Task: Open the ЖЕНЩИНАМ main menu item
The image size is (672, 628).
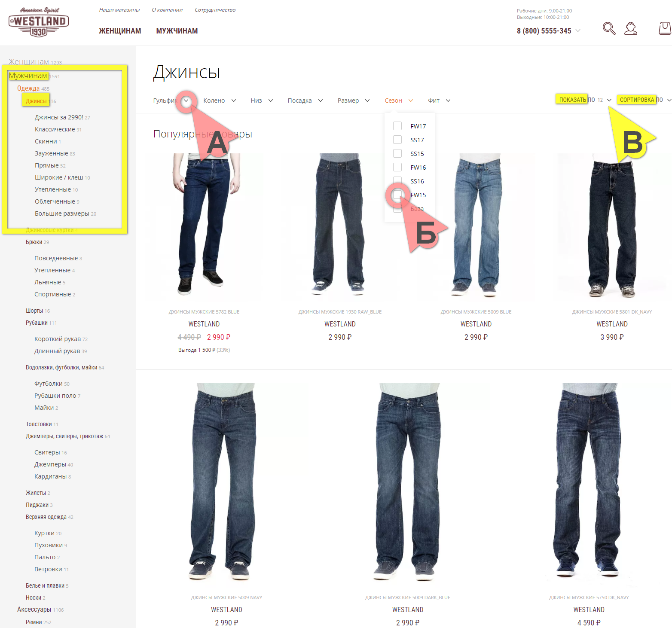Action: pyautogui.click(x=120, y=31)
